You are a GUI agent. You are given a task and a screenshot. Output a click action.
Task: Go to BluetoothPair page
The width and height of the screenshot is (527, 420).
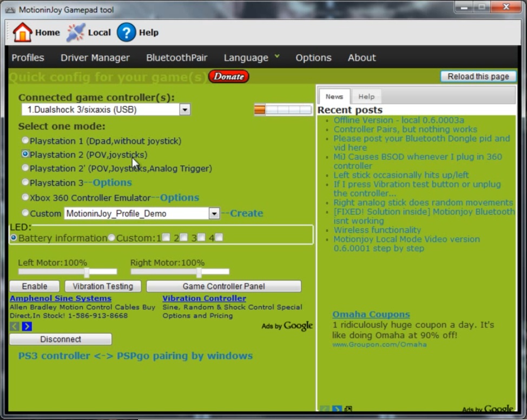point(177,57)
